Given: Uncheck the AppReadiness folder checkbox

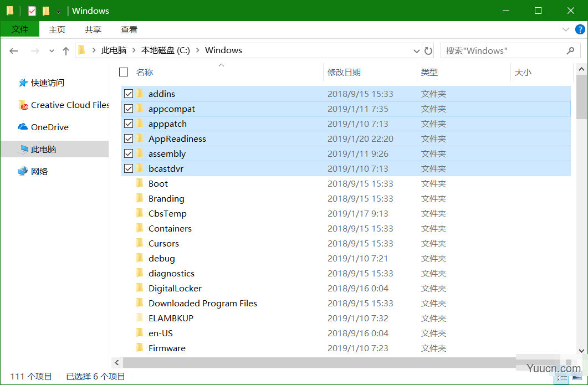Looking at the screenshot, I should point(129,138).
